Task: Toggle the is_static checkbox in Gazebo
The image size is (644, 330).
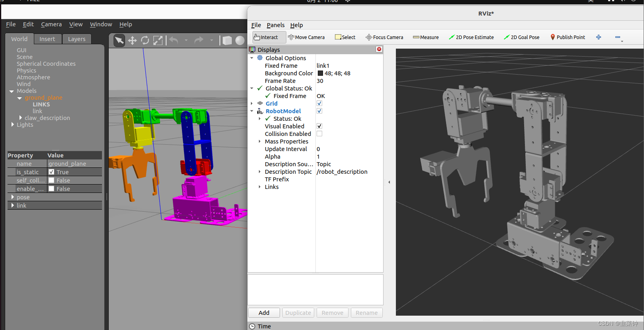Action: pyautogui.click(x=51, y=172)
